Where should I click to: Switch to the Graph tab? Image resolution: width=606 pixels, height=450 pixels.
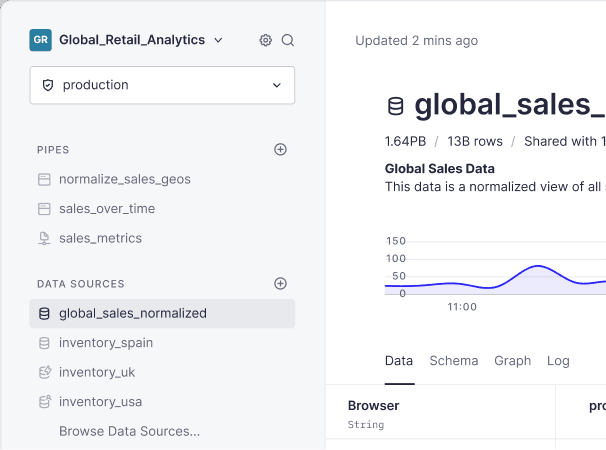pyautogui.click(x=512, y=361)
